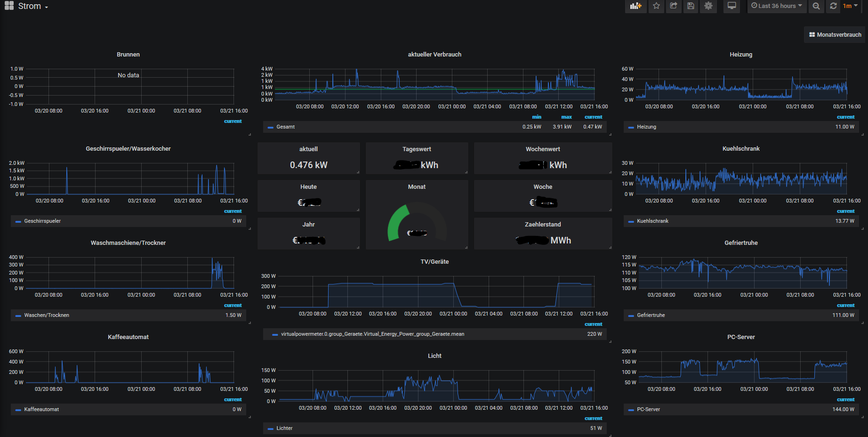The image size is (868, 437).
Task: Open the Kuehlschrank panel title menu
Action: coord(741,149)
